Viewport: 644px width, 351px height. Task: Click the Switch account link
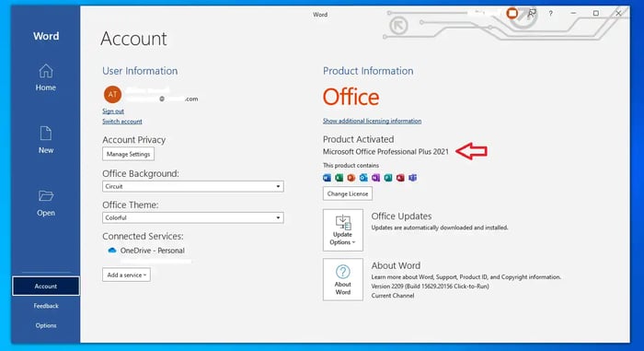(122, 122)
